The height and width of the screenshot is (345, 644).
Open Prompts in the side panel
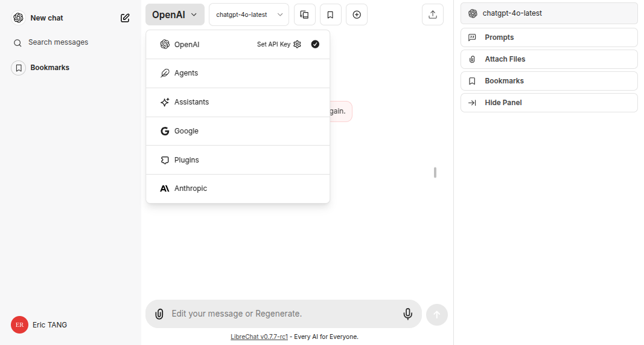click(x=549, y=37)
